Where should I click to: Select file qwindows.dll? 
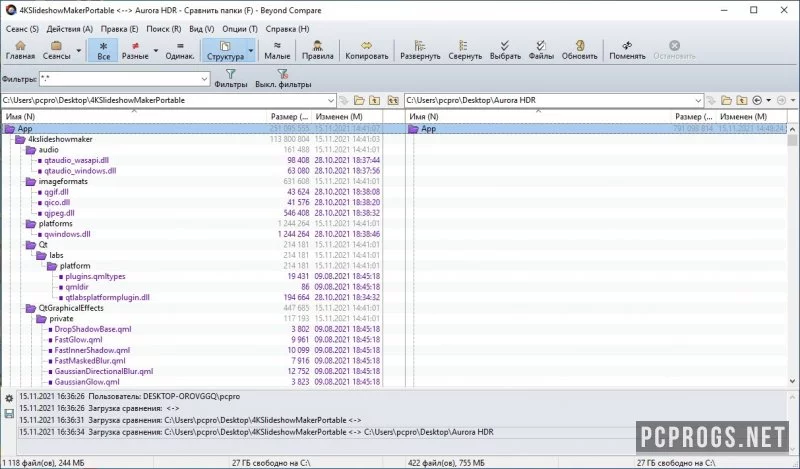pyautogui.click(x=67, y=234)
